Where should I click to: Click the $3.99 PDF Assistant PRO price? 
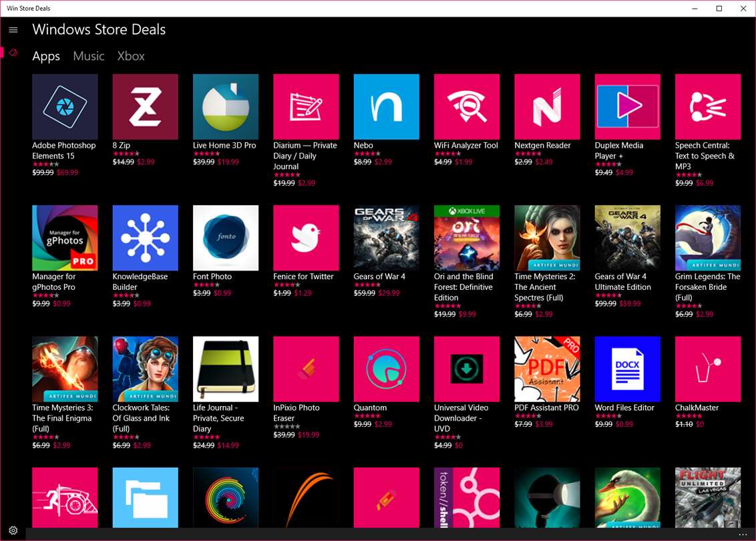[544, 424]
